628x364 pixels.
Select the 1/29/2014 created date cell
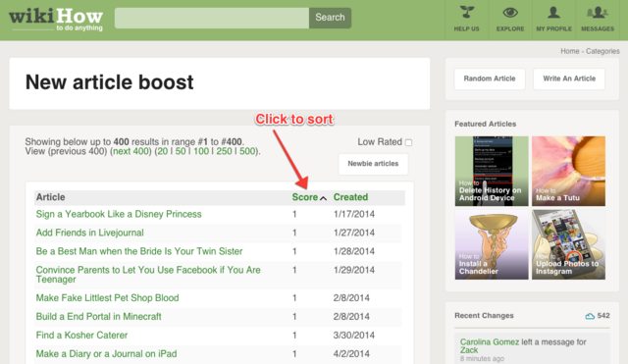tap(354, 270)
